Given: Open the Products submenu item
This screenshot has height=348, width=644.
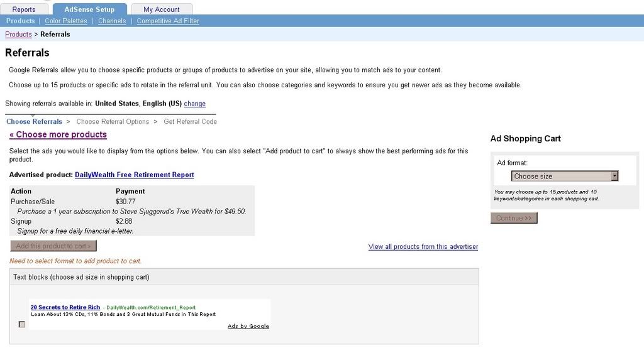Looking at the screenshot, I should 21,21.
